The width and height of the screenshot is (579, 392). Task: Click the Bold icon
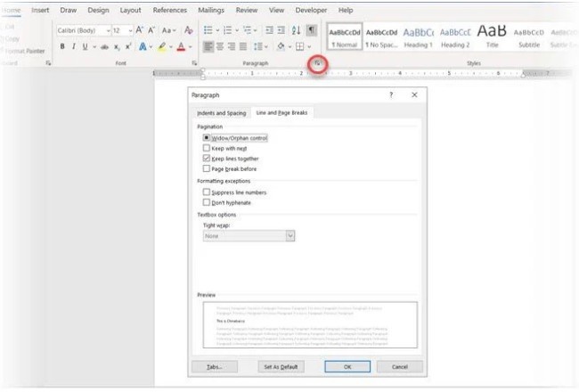click(x=62, y=46)
